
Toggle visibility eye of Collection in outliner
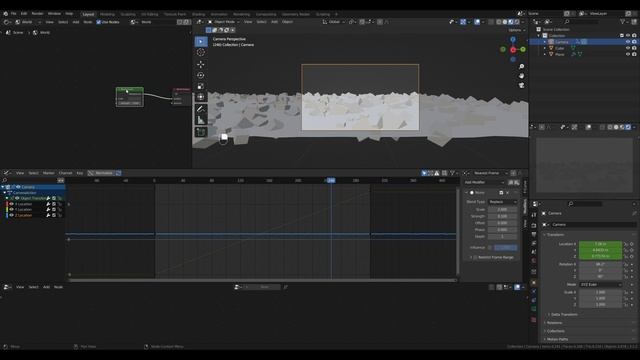pos(628,36)
